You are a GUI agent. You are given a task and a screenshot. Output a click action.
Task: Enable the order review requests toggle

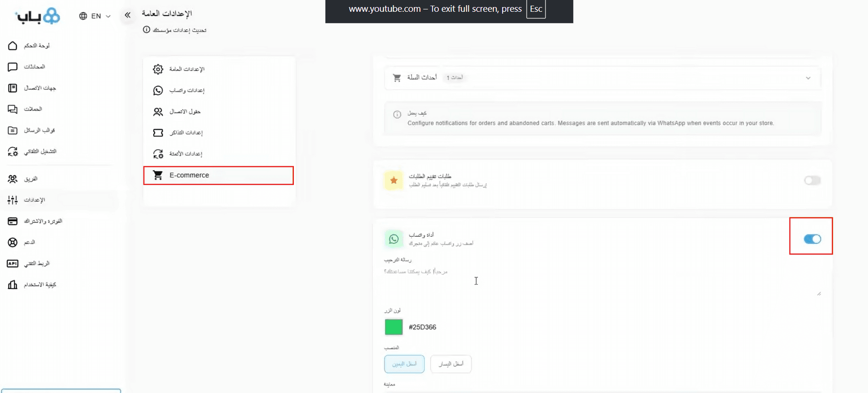(812, 181)
